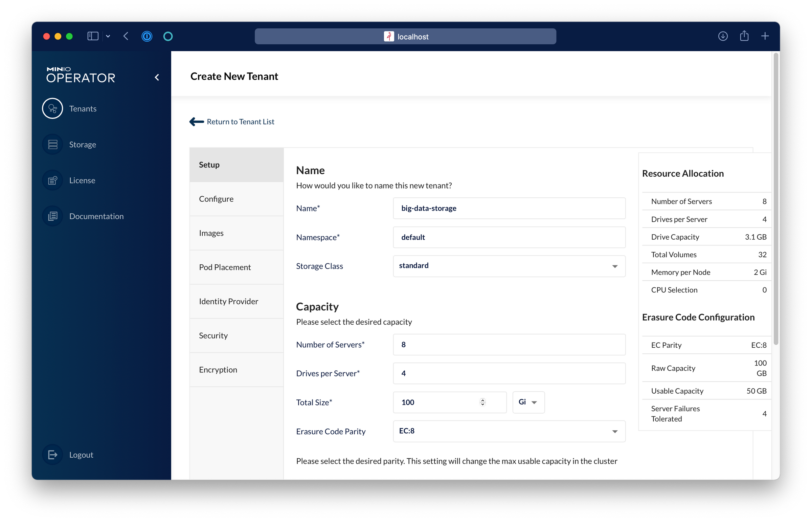Click the MinIO Operator logo
This screenshot has height=522, width=812.
pyautogui.click(x=80, y=74)
